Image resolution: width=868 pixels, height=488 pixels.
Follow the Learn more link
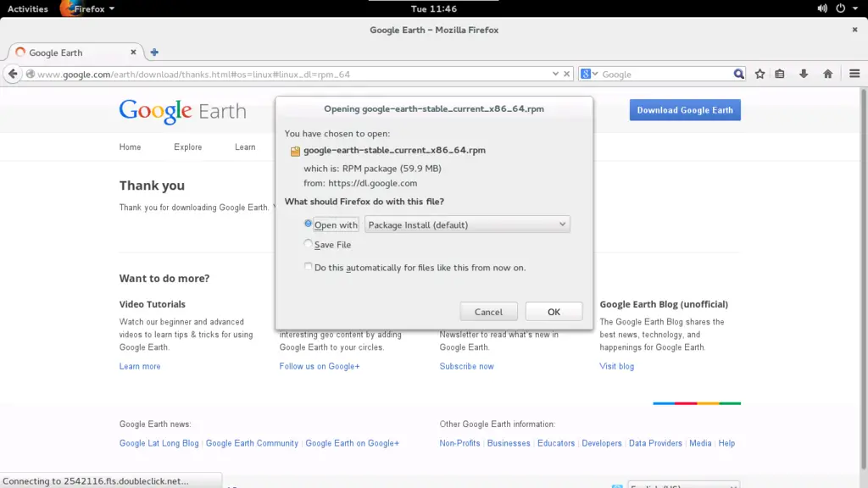pyautogui.click(x=140, y=366)
